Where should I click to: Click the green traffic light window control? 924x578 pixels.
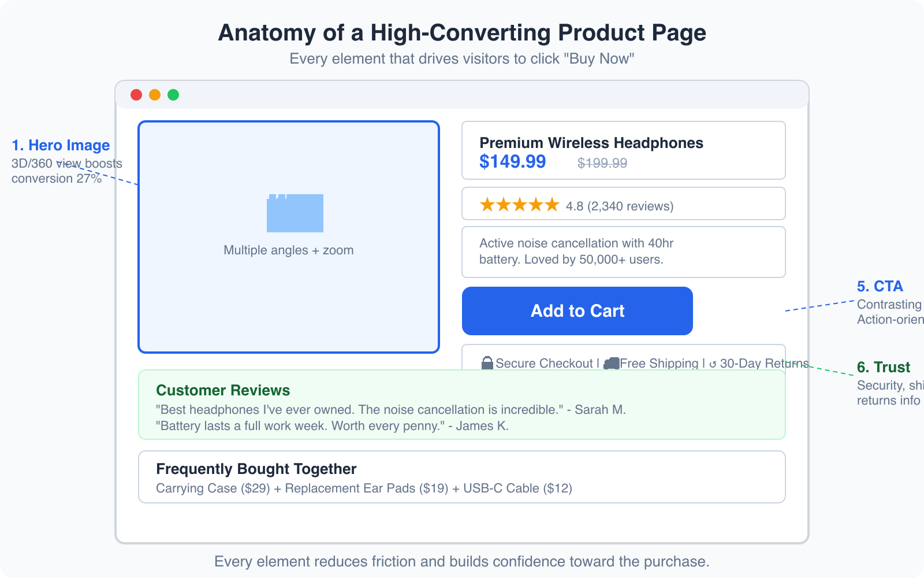[x=173, y=94]
